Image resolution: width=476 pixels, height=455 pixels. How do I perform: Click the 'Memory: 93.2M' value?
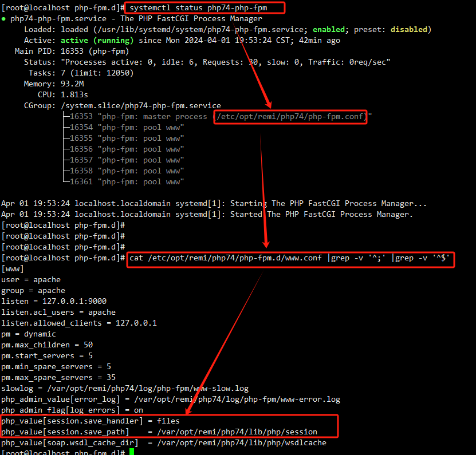point(54,84)
